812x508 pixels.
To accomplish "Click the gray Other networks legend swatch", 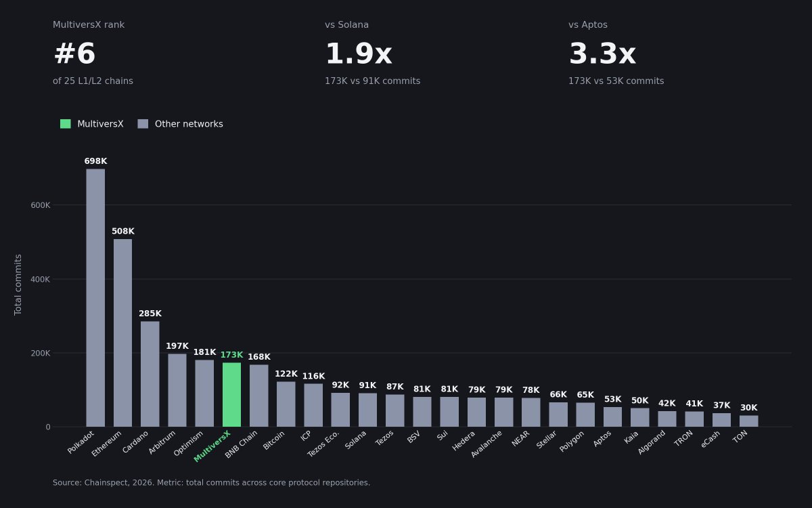I will [x=143, y=124].
